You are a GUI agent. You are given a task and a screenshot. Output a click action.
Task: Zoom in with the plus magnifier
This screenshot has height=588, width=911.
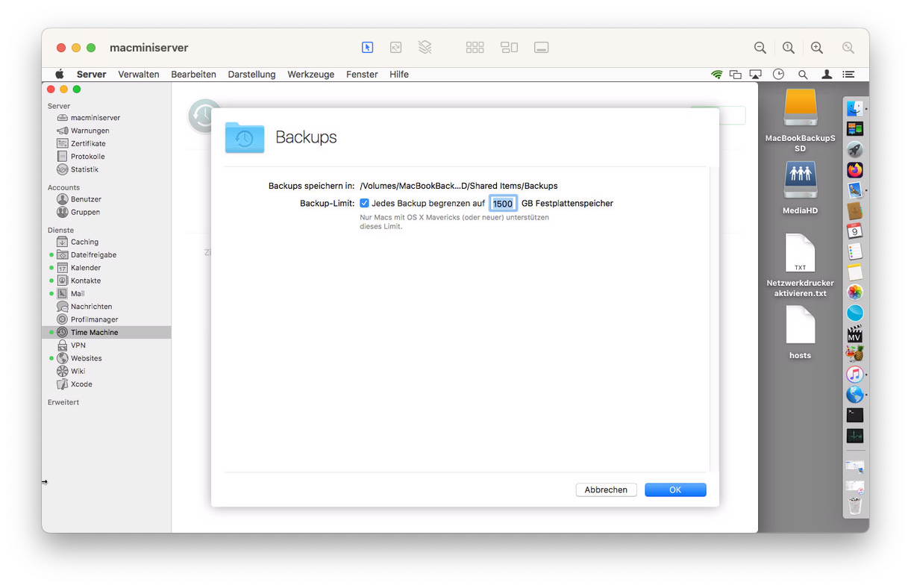[x=817, y=48]
